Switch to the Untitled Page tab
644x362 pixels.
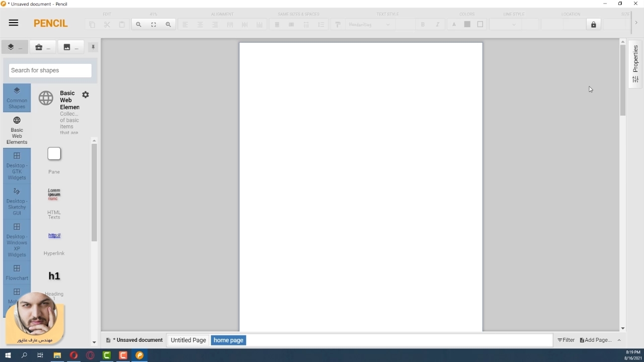188,340
